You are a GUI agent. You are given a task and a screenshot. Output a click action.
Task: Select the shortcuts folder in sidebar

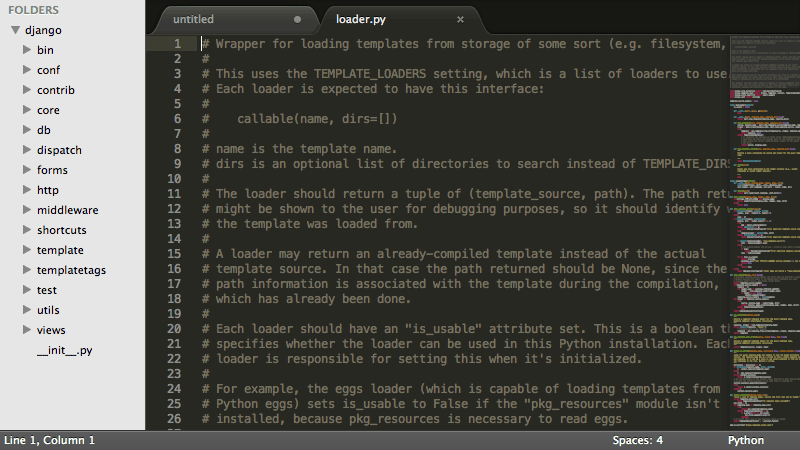61,230
